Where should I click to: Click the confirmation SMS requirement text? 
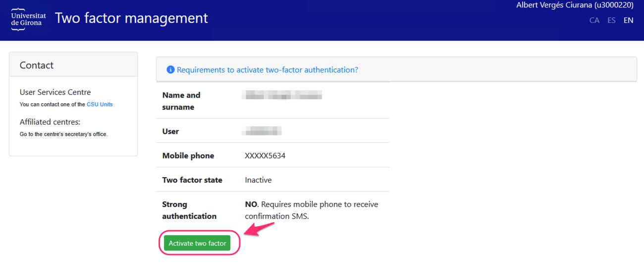[311, 210]
